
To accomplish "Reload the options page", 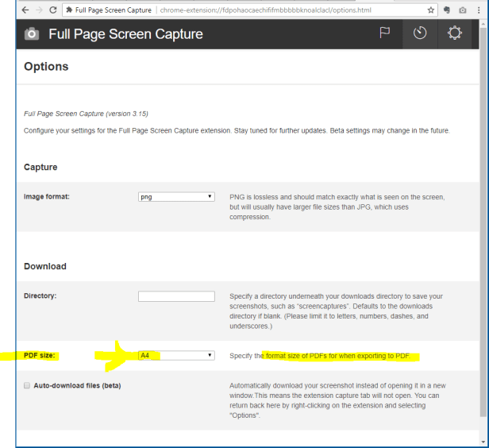I will coord(52,10).
